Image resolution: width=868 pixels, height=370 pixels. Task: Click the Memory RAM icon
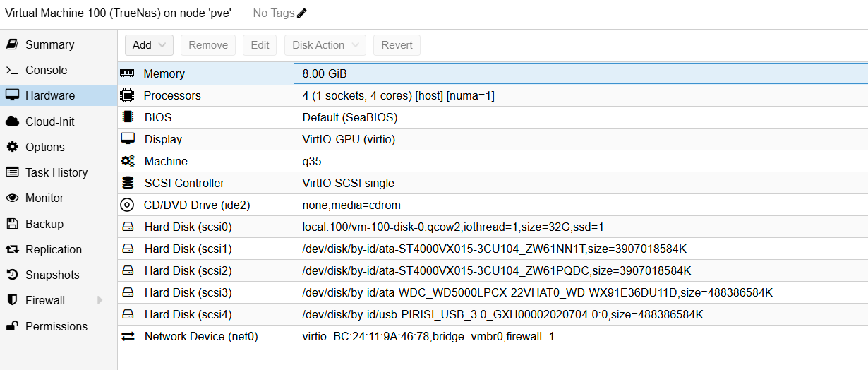coord(127,73)
